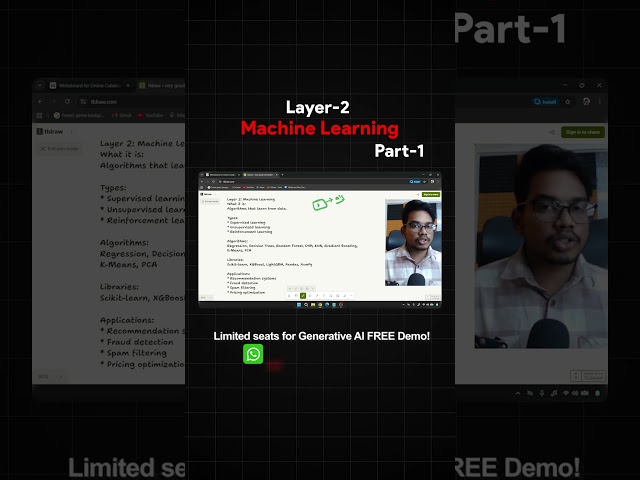Open the 90% zoom menu in background window
Screen dimensions: 640x480
coord(49,376)
